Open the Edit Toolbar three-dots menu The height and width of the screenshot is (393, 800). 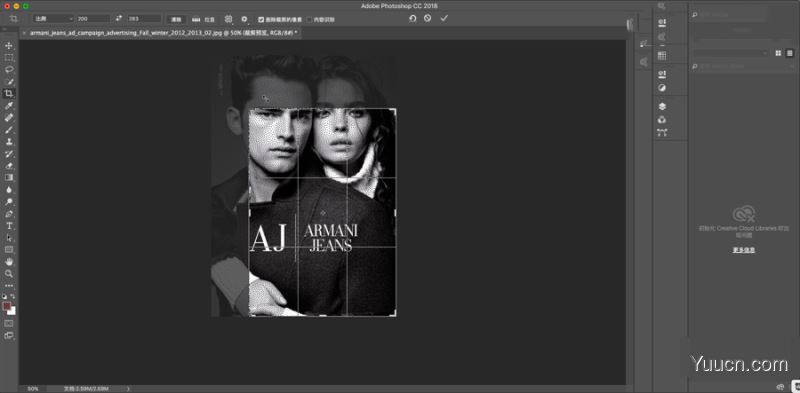coord(9,285)
